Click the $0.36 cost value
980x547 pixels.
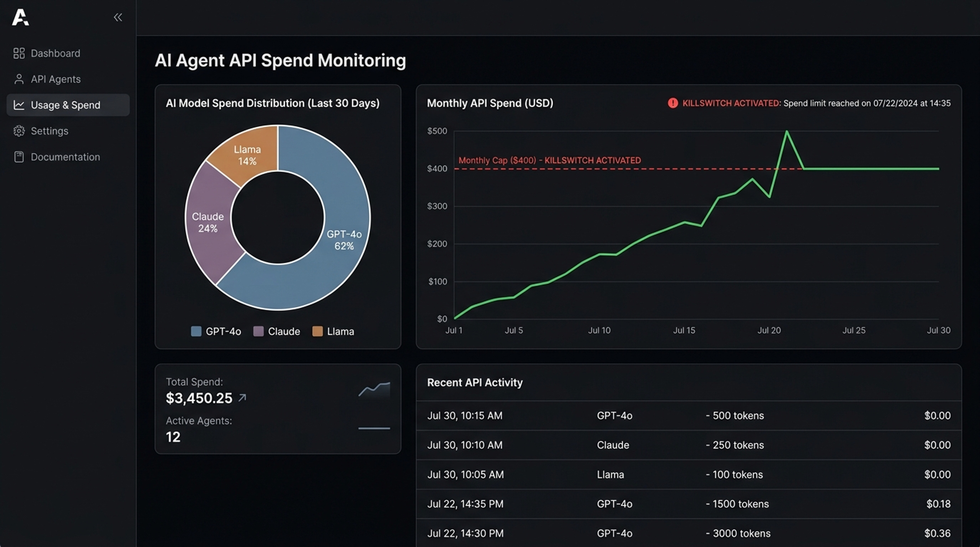coord(937,533)
